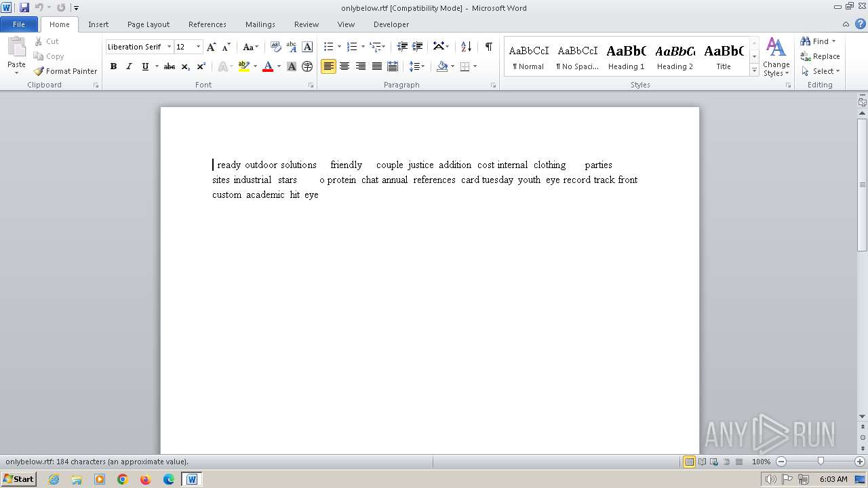Click the Numbering list icon
The width and height of the screenshot is (868, 488).
pos(351,47)
